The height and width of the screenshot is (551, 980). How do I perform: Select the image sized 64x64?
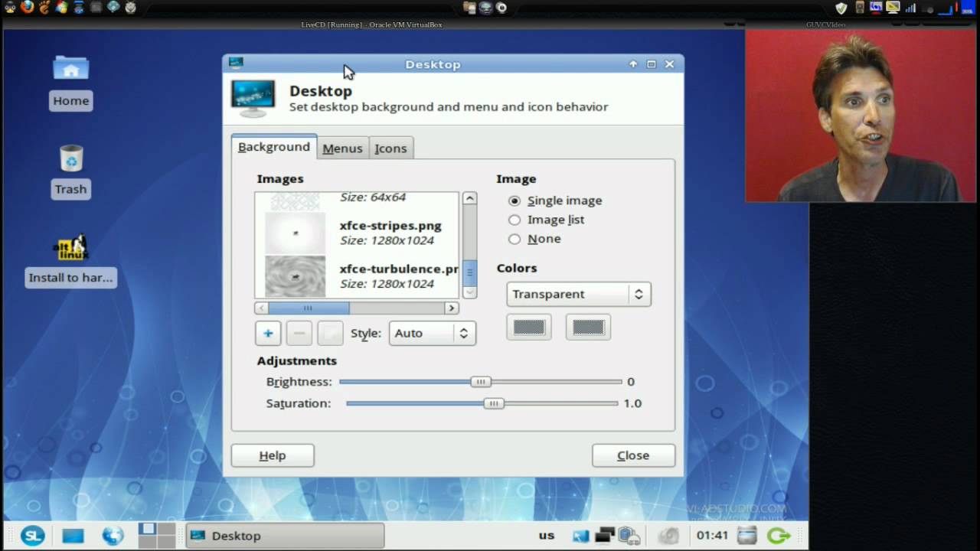(357, 201)
